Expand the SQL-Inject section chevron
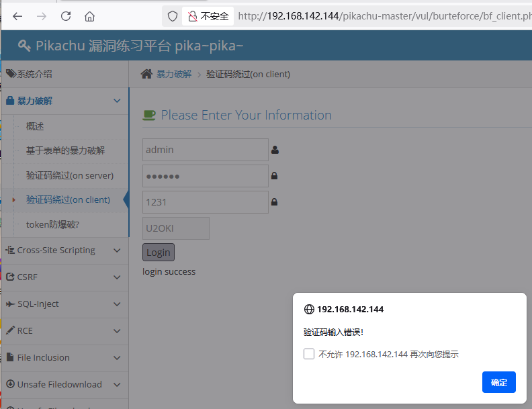532x409 pixels. (x=117, y=304)
